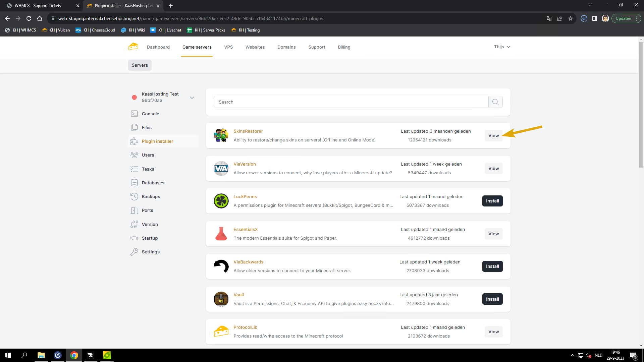Open the VPS nav tab
Viewport: 644px width, 362px height.
point(228,47)
